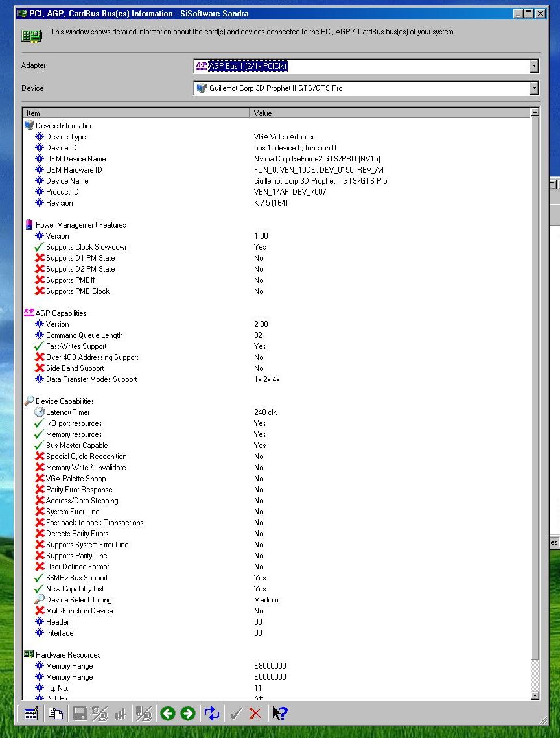The width and height of the screenshot is (560, 738).
Task: Select the Revision row
Action: point(276,203)
